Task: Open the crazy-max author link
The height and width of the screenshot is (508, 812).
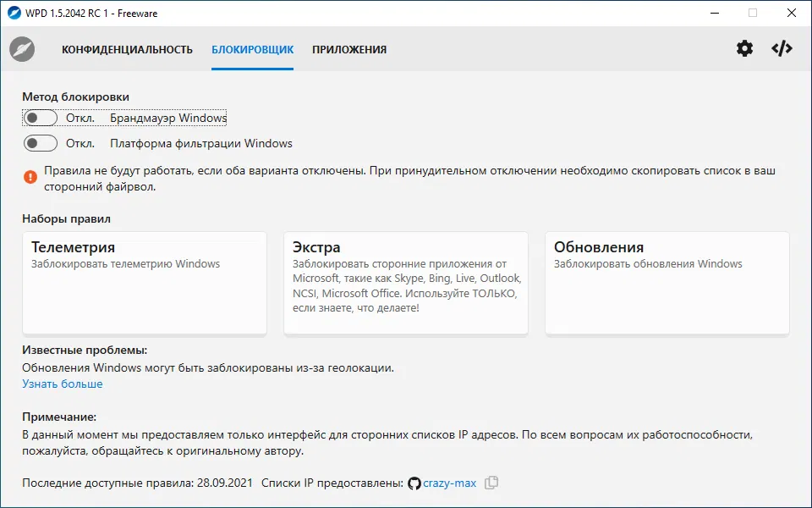Action: coord(449,483)
